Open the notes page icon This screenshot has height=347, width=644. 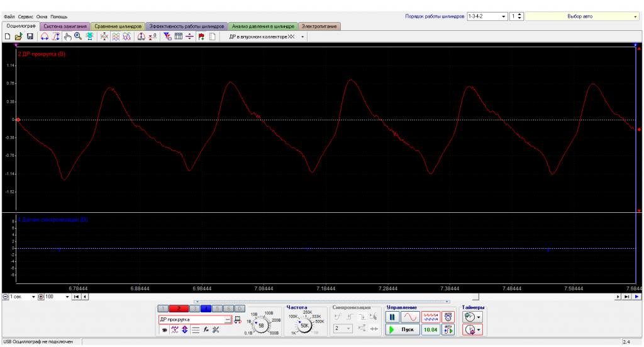pyautogui.click(x=213, y=37)
